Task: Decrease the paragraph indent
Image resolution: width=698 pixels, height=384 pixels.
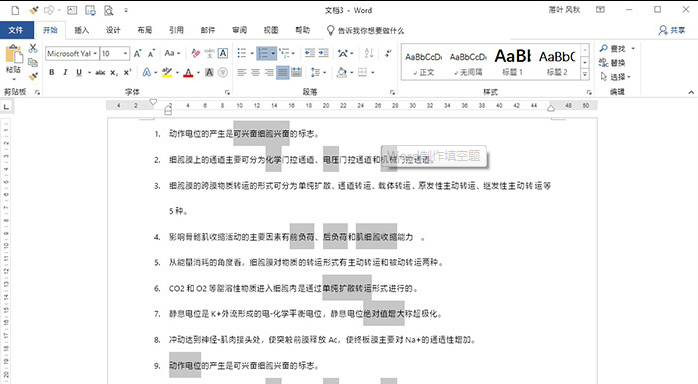Action: [310, 53]
